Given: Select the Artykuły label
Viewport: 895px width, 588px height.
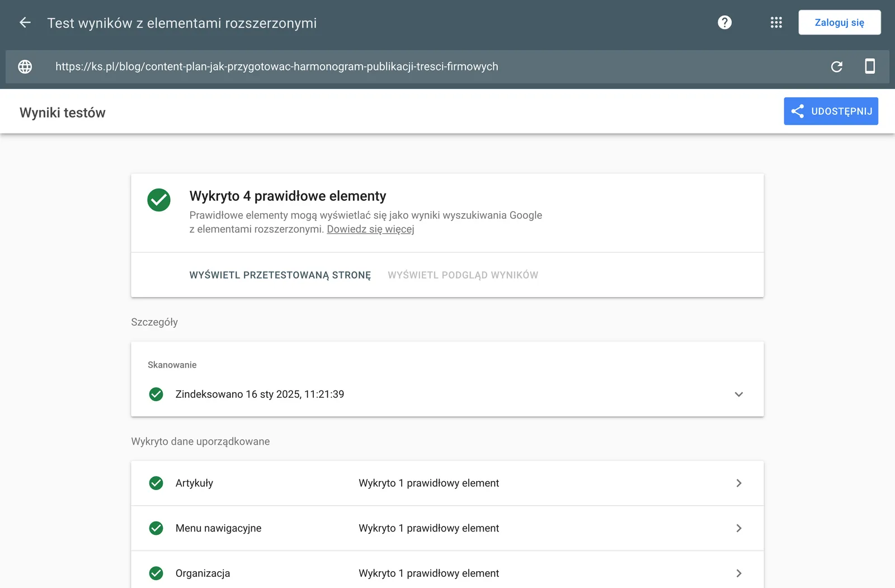Looking at the screenshot, I should pyautogui.click(x=194, y=483).
